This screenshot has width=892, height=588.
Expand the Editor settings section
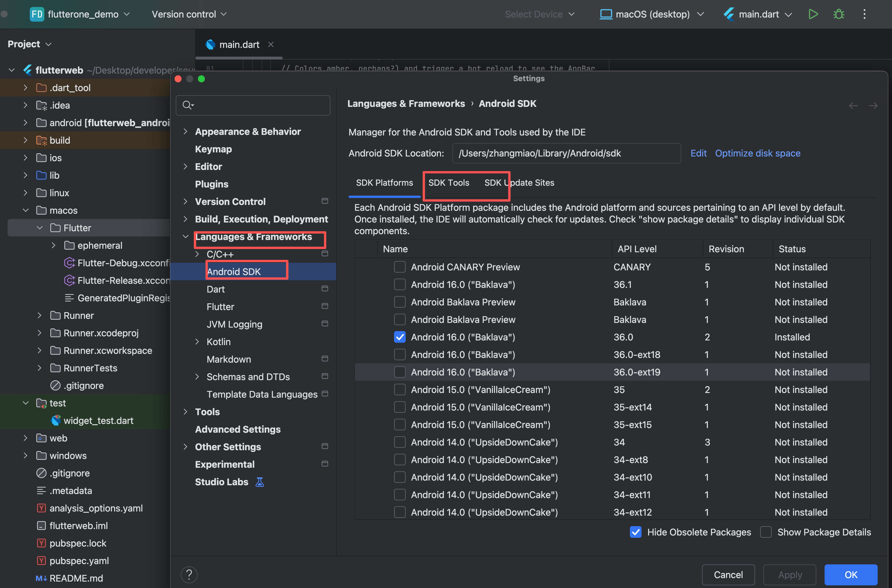[x=185, y=166]
